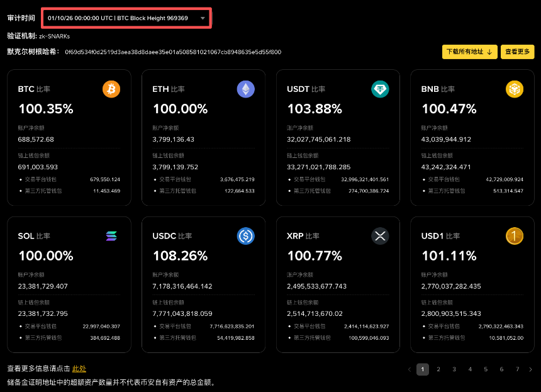541x392 pixels.
Task: Click the XRP icon on XRP card
Action: point(380,236)
